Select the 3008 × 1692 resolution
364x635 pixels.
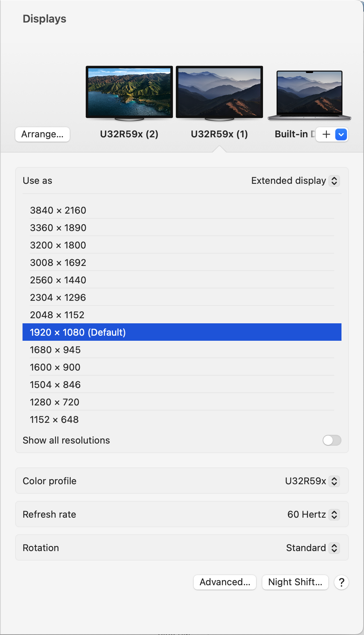tap(58, 263)
